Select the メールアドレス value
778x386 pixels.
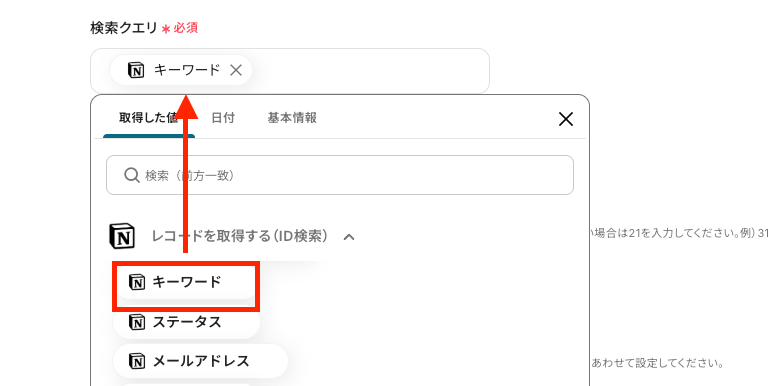200,361
